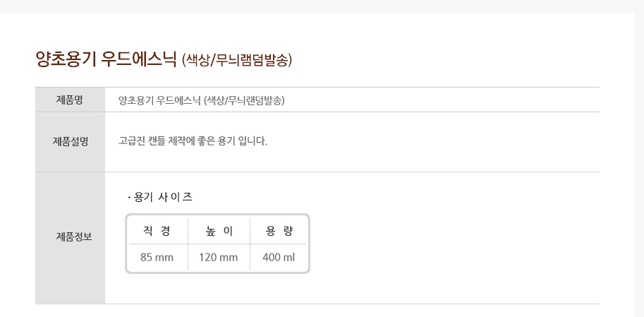This screenshot has height=317, width=644.
Task: Click the 용량 column header
Action: pyautogui.click(x=279, y=231)
